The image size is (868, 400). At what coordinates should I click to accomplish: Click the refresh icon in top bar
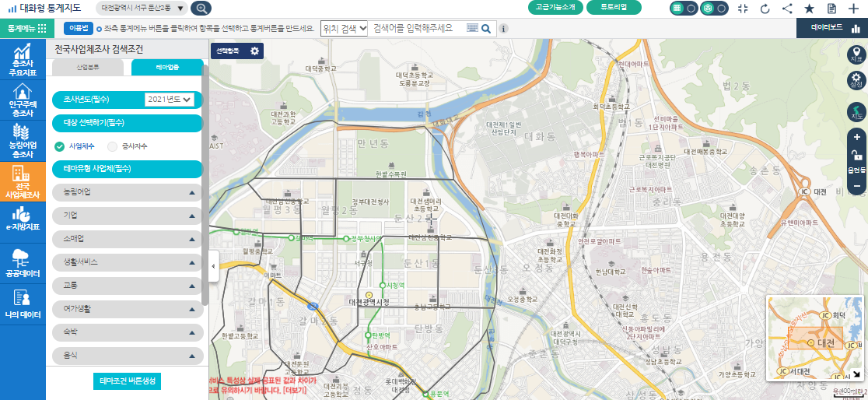(765, 9)
